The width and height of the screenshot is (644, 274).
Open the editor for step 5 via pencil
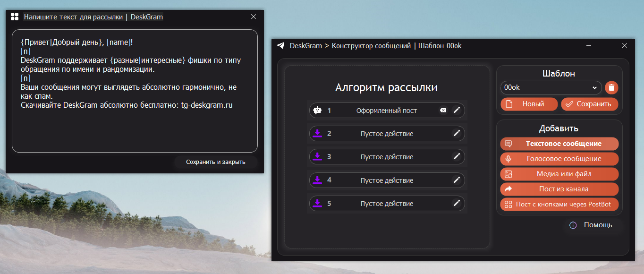456,204
